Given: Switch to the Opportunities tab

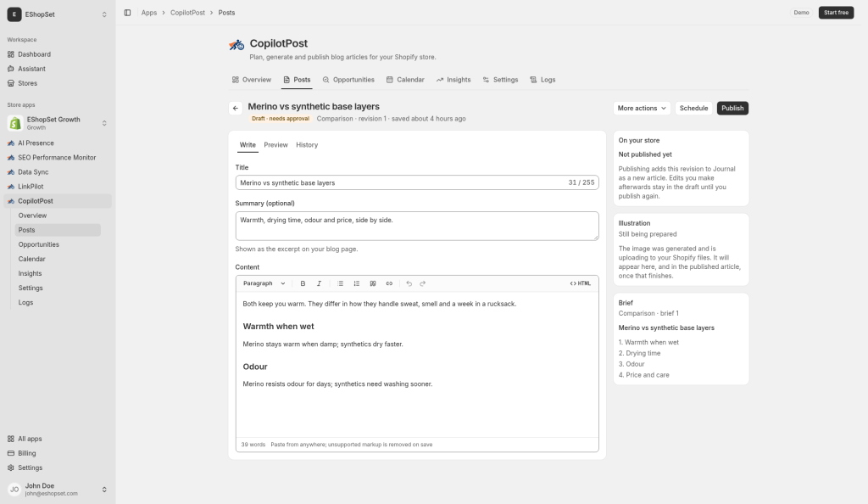Looking at the screenshot, I should (348, 80).
